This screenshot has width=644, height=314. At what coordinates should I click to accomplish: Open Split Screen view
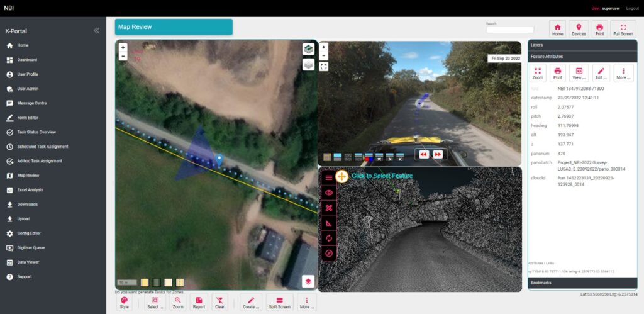(279, 303)
